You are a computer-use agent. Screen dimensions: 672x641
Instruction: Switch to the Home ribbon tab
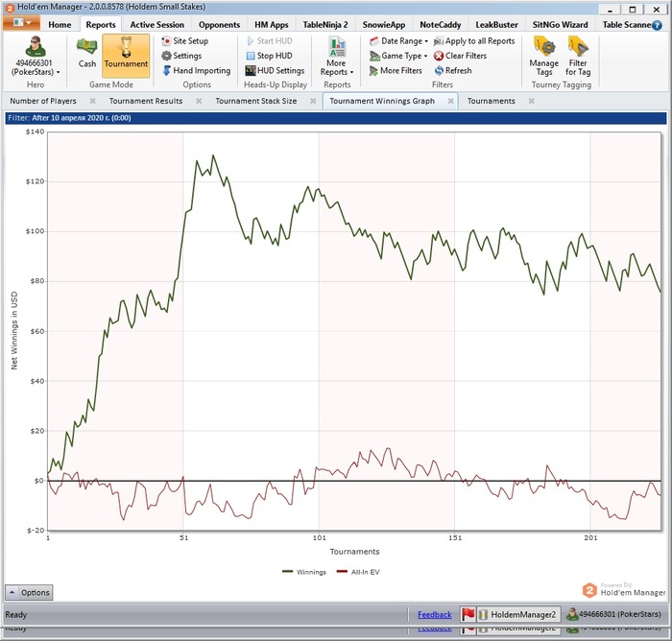click(60, 25)
